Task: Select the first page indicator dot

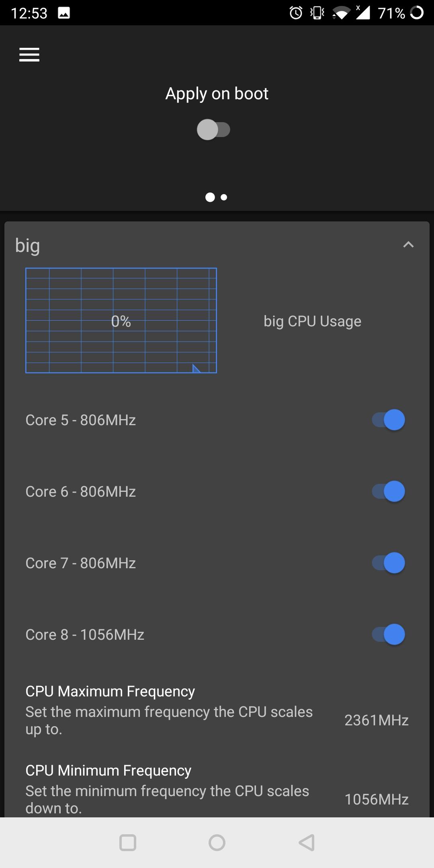Action: pyautogui.click(x=210, y=197)
